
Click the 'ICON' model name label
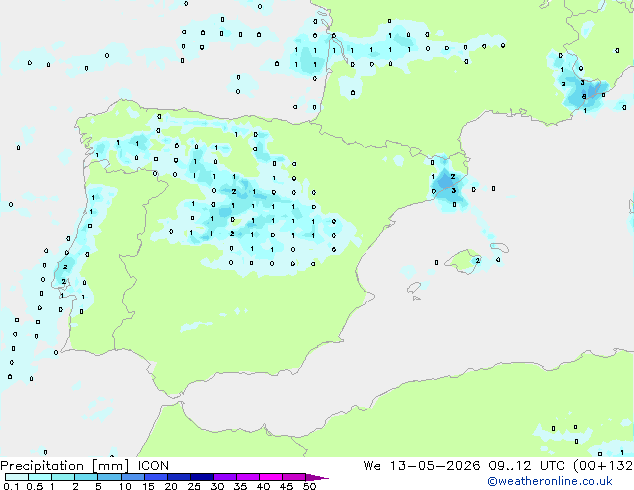[x=153, y=466]
